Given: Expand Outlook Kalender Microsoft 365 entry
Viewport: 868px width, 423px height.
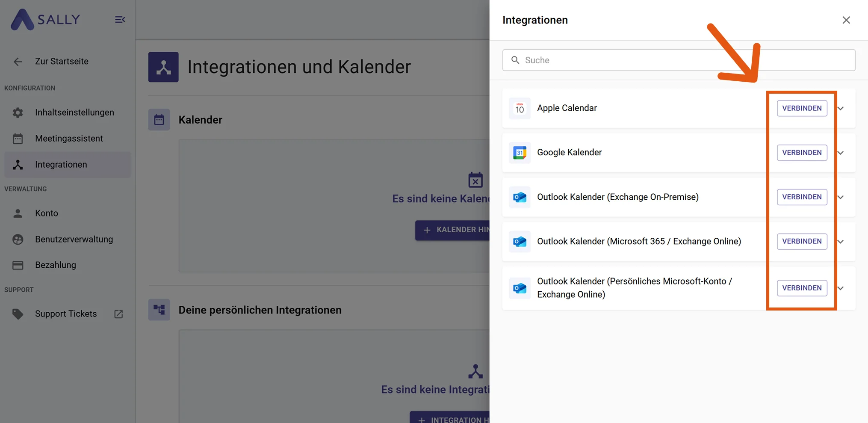Looking at the screenshot, I should click(841, 242).
